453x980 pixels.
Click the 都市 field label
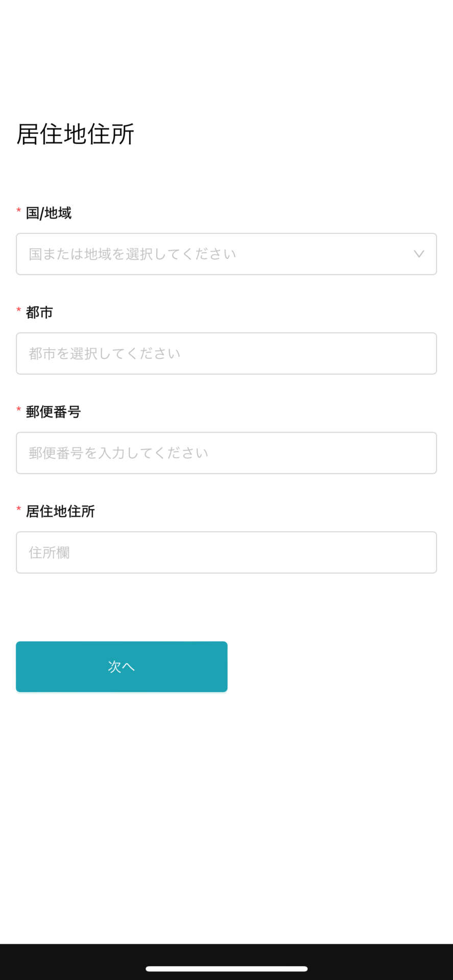(x=39, y=312)
